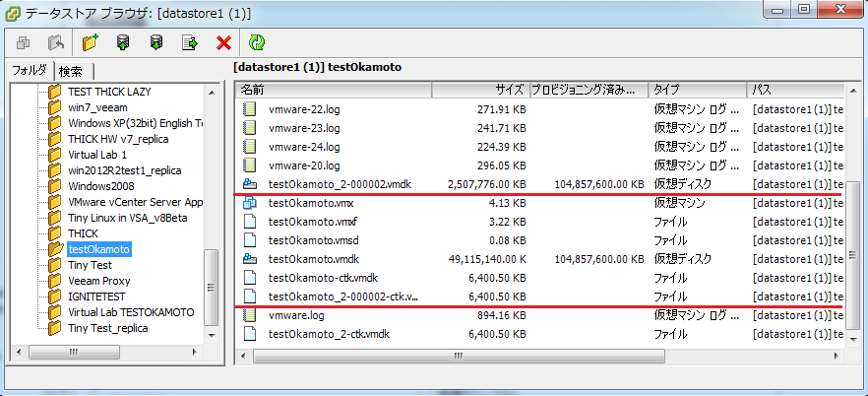Sort by the パス column header
Viewport: 868px width, 396px height.
click(795, 90)
